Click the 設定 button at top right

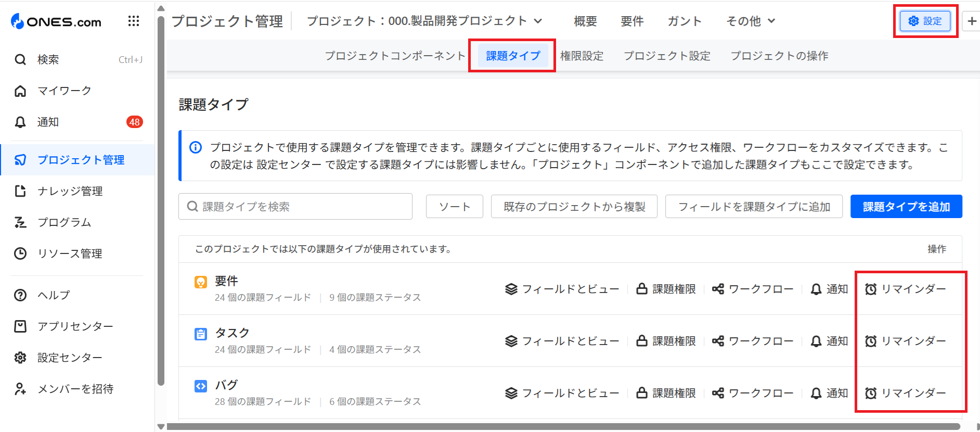(925, 21)
